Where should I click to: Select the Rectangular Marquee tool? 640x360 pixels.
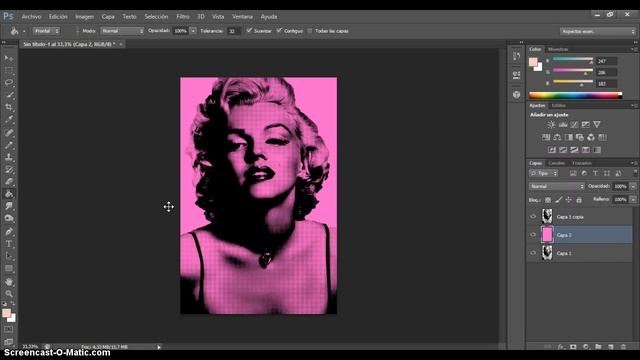tap(9, 70)
